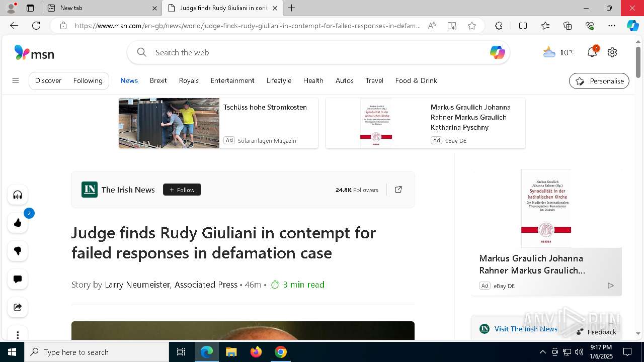Open Edge Settings and more menu

pos(612,26)
